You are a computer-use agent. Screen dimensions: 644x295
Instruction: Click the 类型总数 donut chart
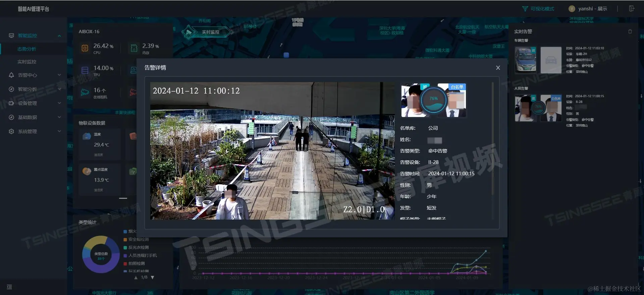[101, 254]
